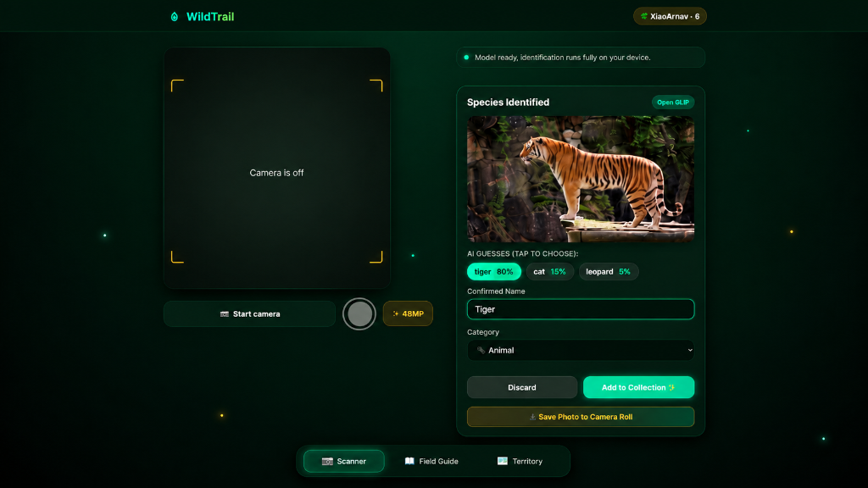Click the Species Identified heading

(509, 103)
